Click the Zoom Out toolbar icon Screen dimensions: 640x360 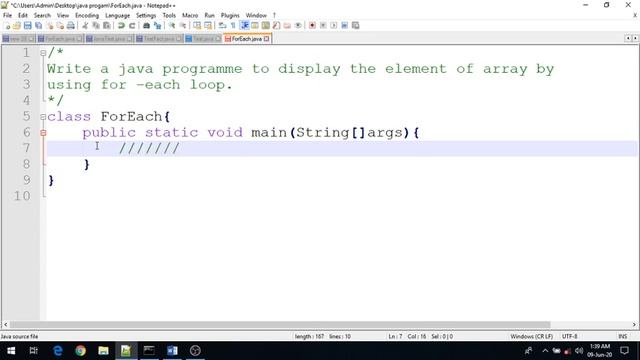pyautogui.click(x=183, y=26)
